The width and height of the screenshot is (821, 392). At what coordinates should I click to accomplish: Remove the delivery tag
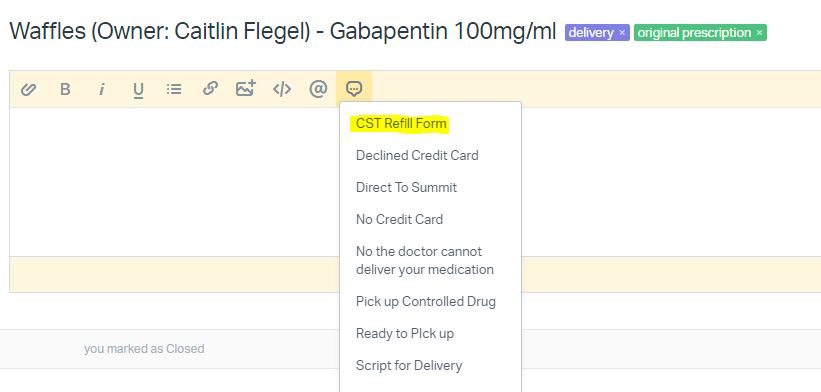[622, 33]
